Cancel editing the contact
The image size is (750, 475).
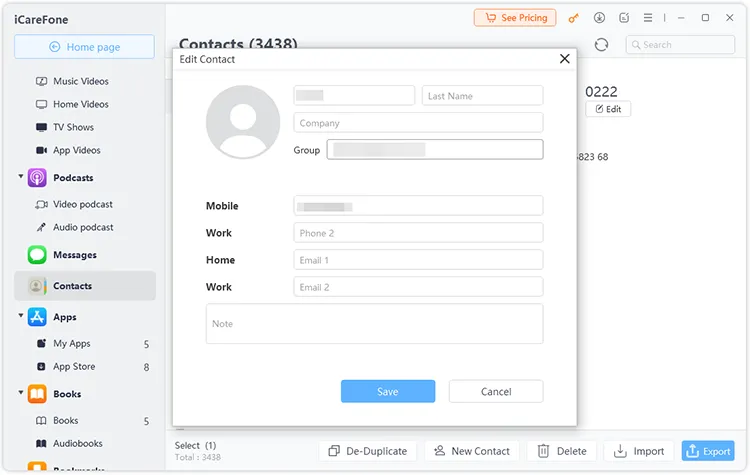496,391
